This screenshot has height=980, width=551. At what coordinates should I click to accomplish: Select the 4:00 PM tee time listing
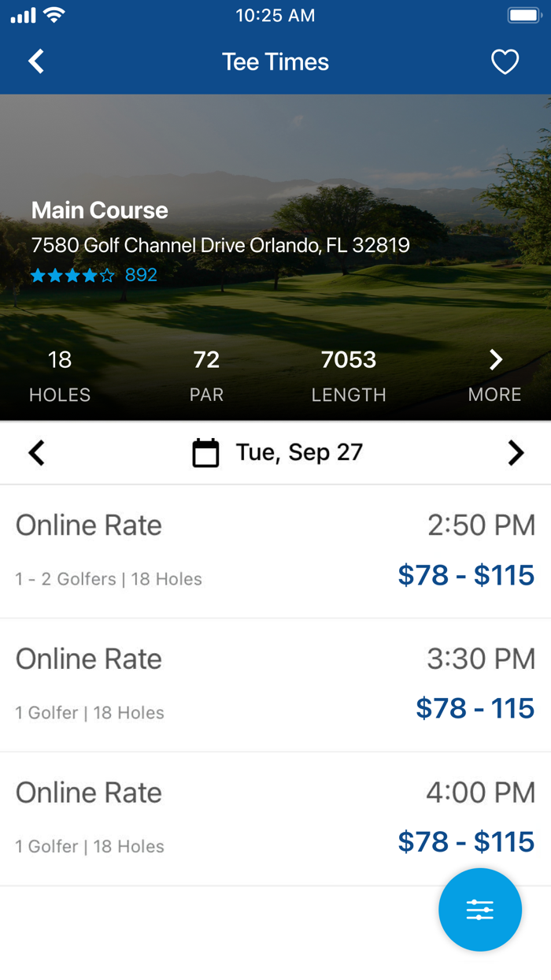click(275, 816)
